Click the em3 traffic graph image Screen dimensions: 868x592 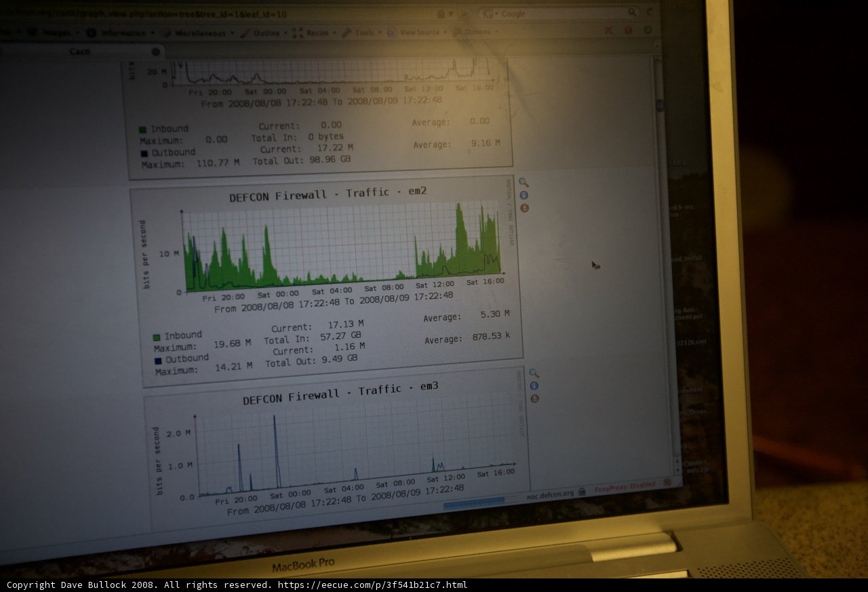click(x=337, y=449)
